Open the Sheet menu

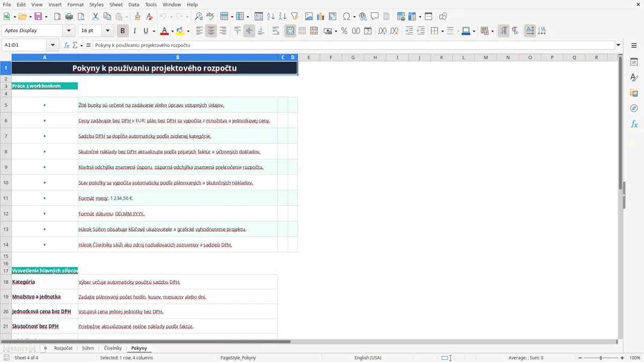point(116,4)
